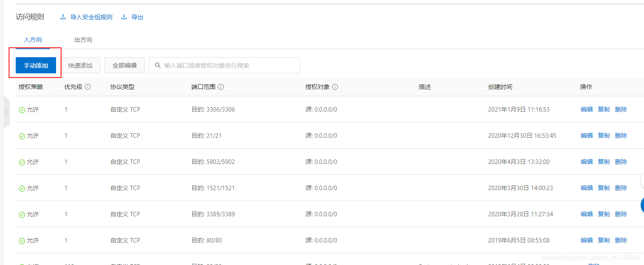Copy the rule for port 3389/3389
This screenshot has height=265, width=644.
point(604,214)
